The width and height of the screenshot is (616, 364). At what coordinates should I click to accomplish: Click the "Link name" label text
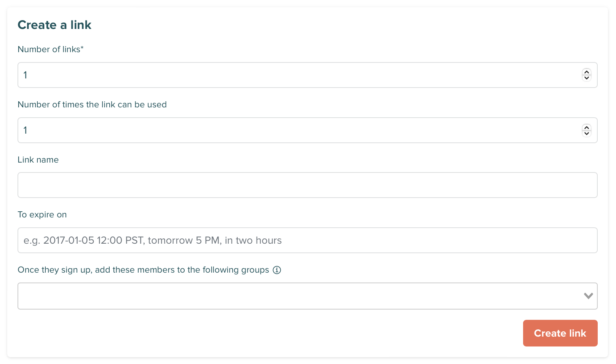tap(38, 160)
